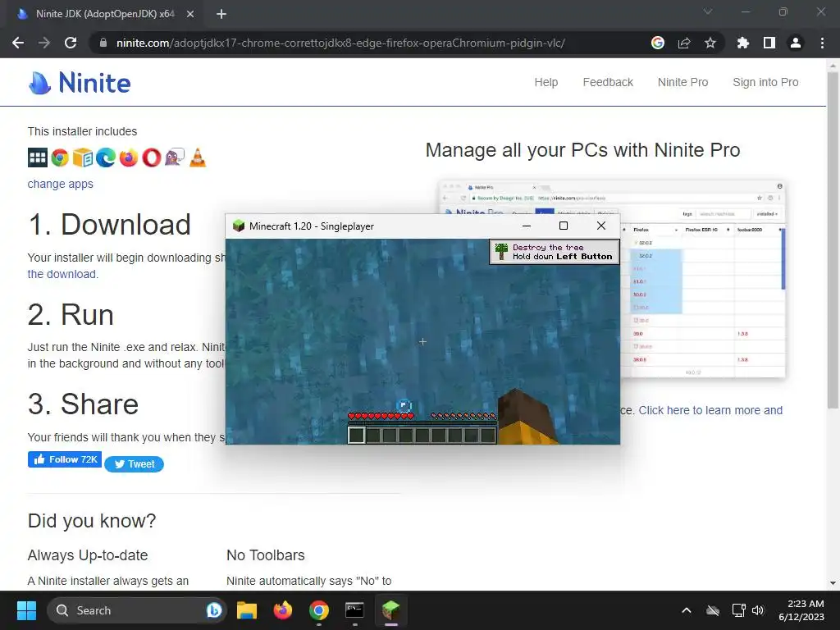Click 'the download.' retry link
This screenshot has width=840, height=630.
(63, 274)
